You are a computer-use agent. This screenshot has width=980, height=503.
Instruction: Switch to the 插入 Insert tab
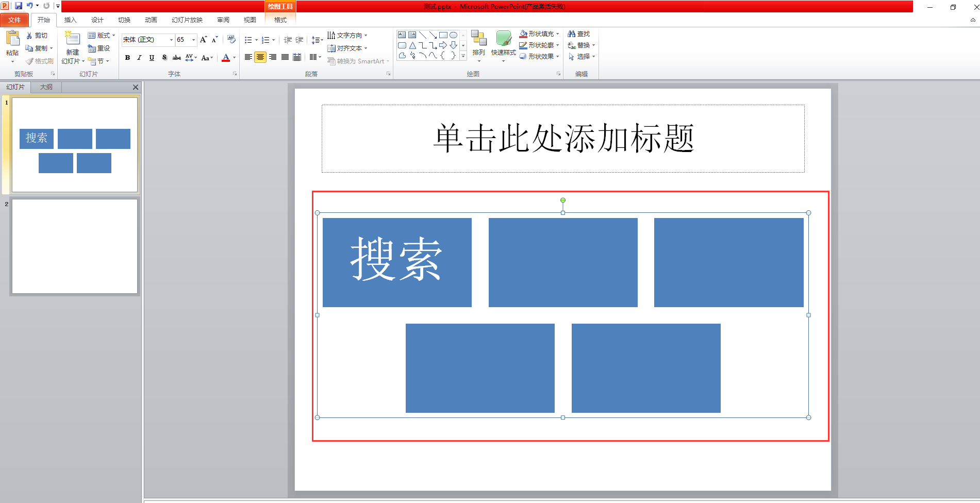[x=71, y=20]
